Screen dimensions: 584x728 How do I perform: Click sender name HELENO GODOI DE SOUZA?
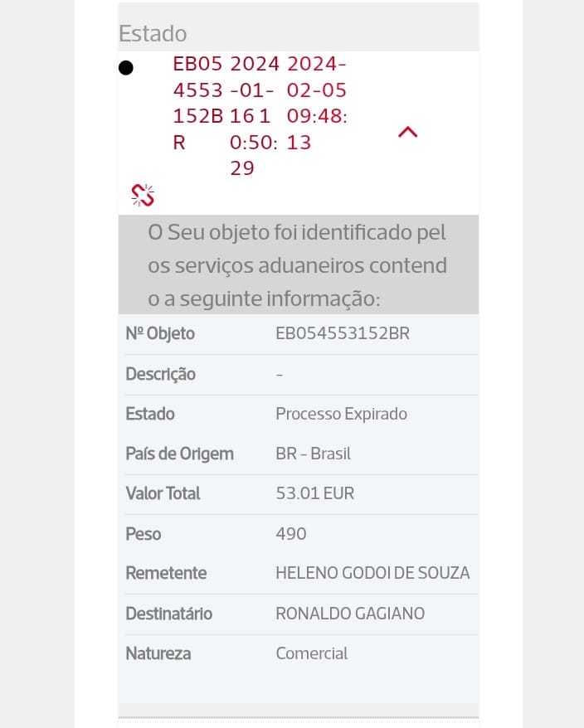click(372, 573)
